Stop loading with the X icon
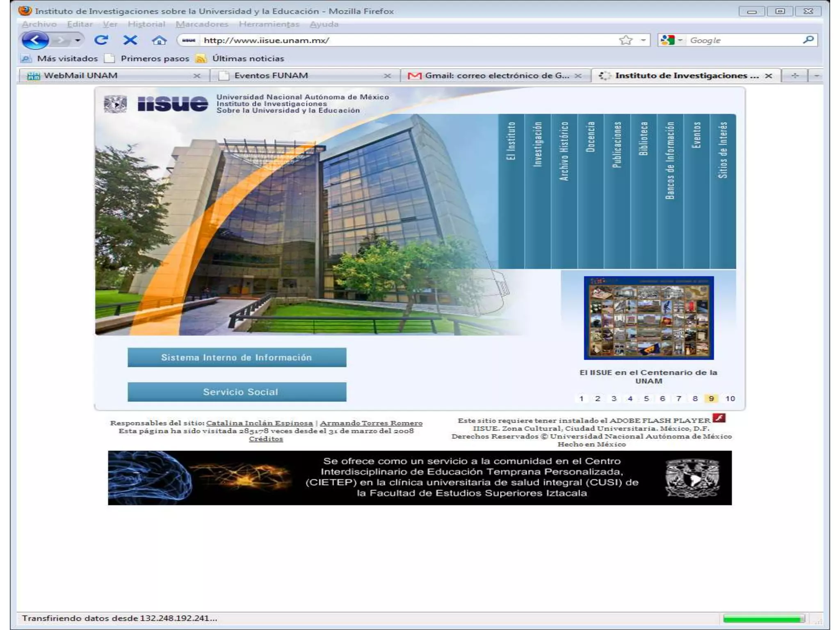The image size is (840, 630). 130,40
